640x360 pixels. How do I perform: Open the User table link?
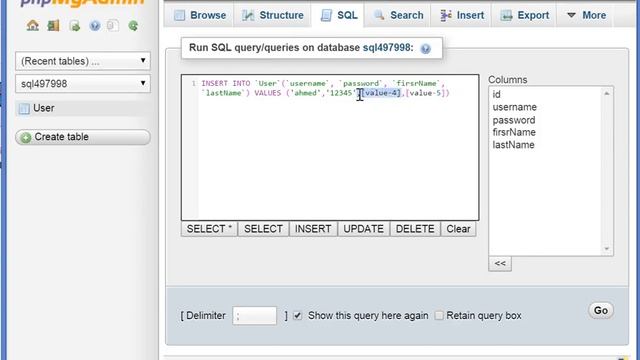coord(44,108)
